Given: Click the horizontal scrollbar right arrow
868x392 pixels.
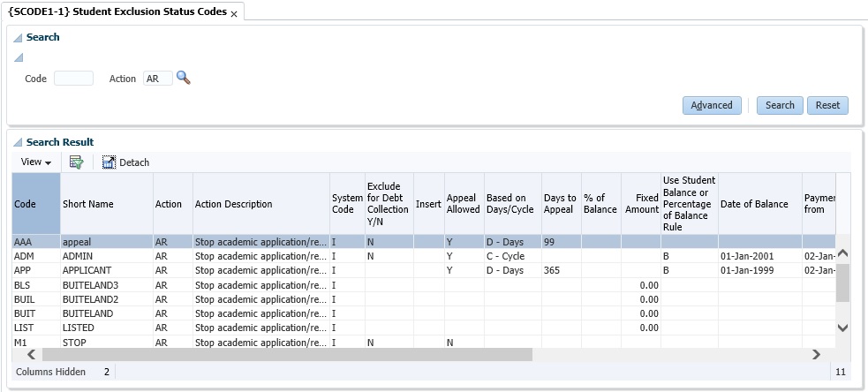Looking at the screenshot, I should pos(816,354).
